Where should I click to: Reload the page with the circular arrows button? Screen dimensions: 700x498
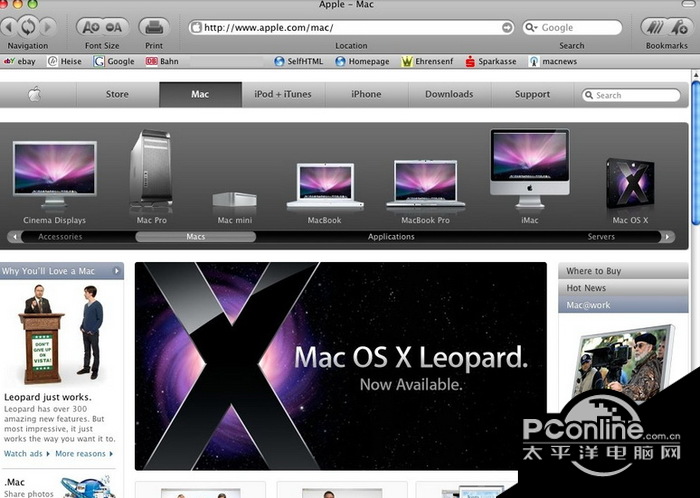[x=28, y=27]
